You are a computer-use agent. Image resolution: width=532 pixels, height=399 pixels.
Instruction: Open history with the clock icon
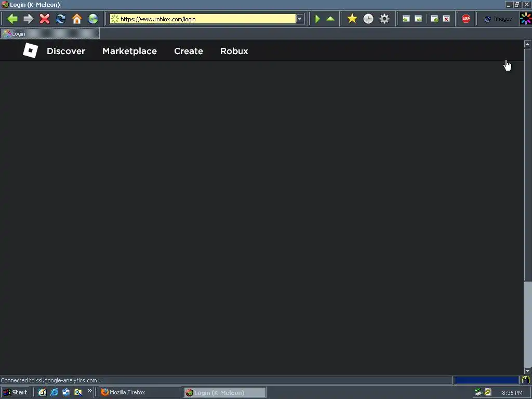pos(368,19)
